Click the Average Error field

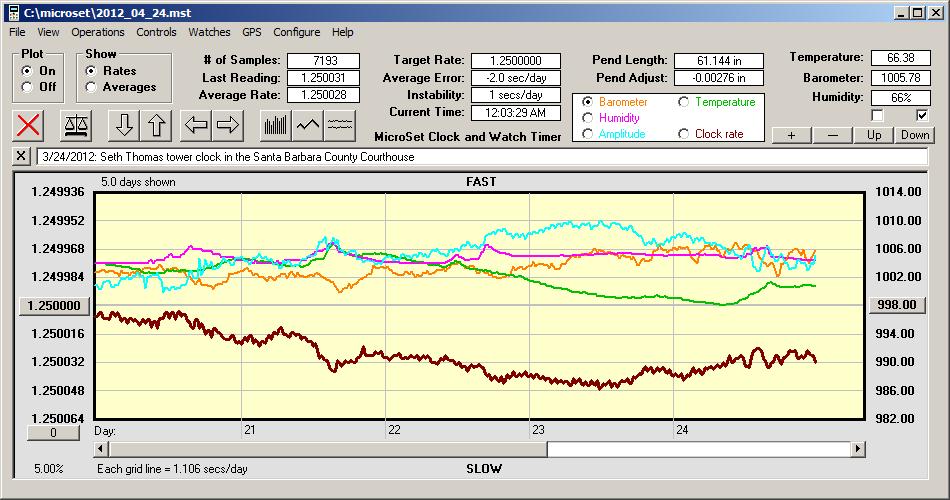[x=516, y=78]
